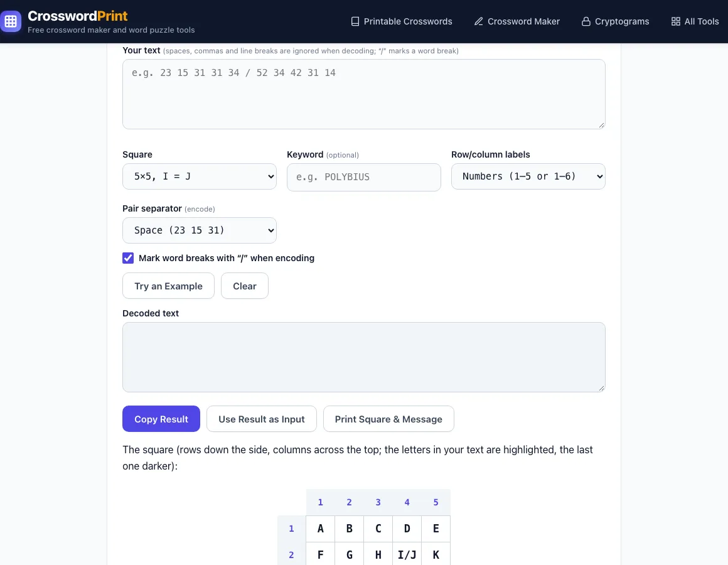Click column header 3 of the square
The height and width of the screenshot is (565, 728).
(x=378, y=502)
